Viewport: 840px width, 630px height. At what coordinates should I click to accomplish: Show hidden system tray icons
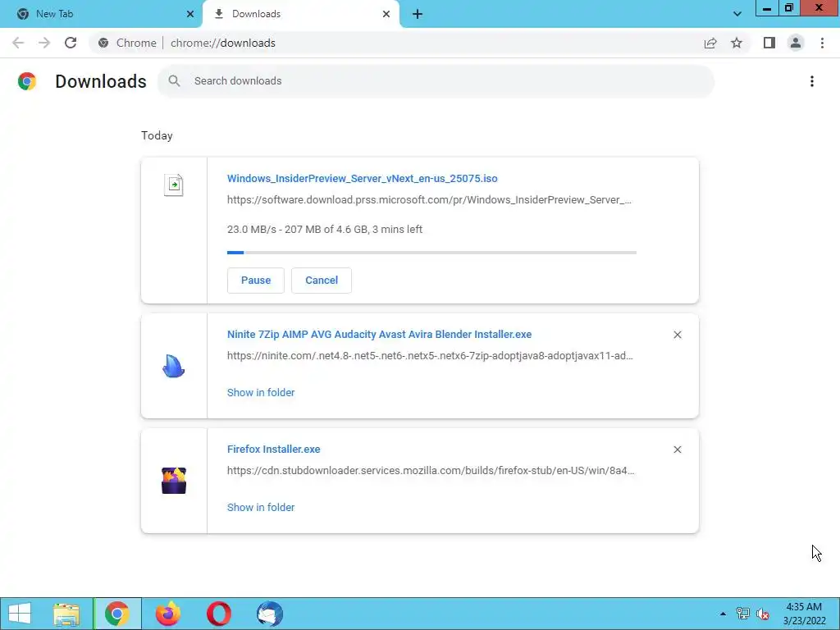723,614
